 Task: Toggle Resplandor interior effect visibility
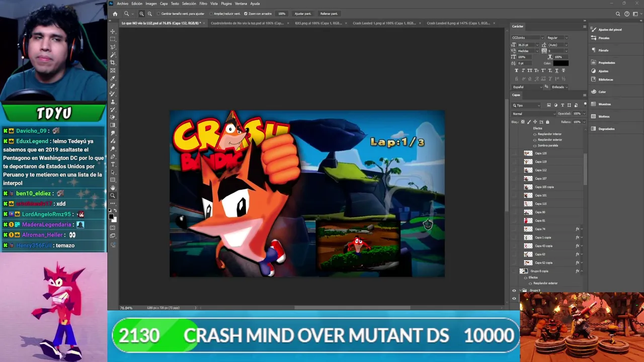tap(535, 134)
